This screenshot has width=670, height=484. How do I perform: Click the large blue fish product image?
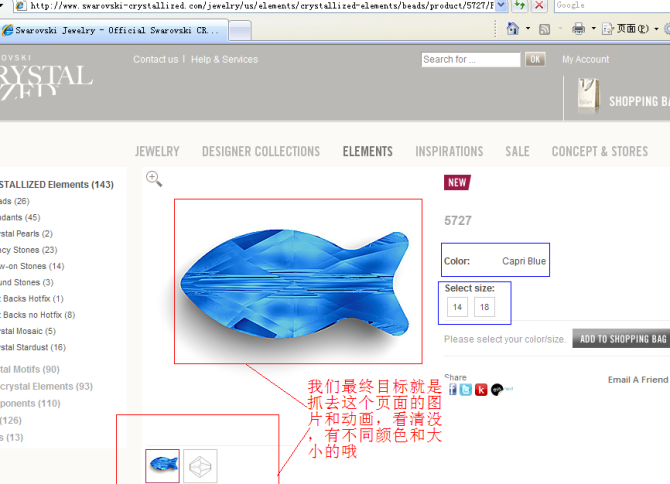pyautogui.click(x=295, y=284)
